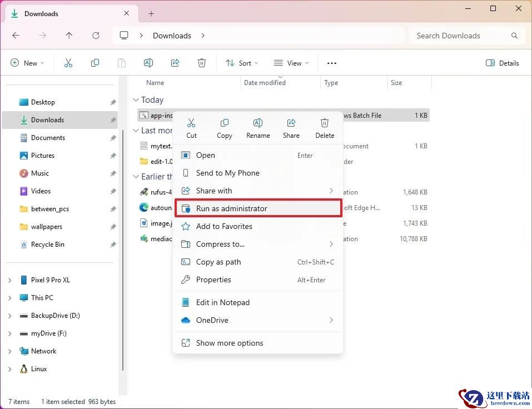532x409 pixels.
Task: Open the OneDrive submenu
Action: point(258,320)
